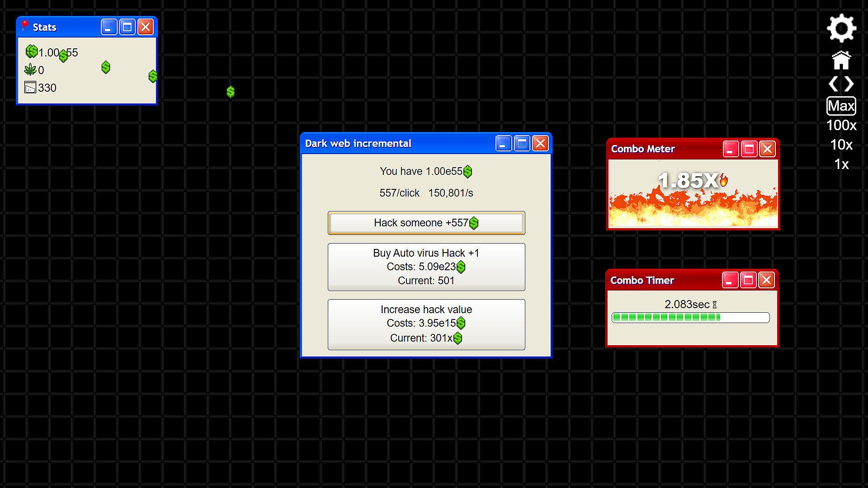Click the leaf icon in Stats

pos(30,70)
